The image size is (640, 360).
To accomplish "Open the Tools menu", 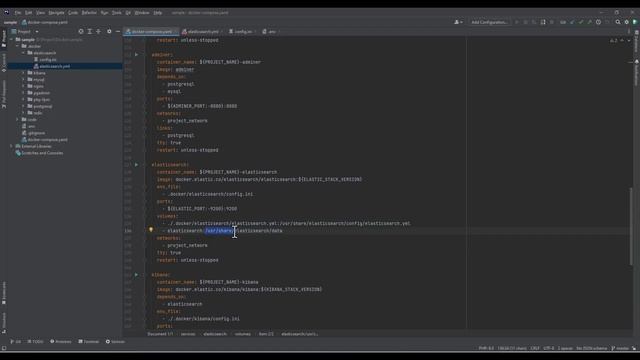I will 117,13.
